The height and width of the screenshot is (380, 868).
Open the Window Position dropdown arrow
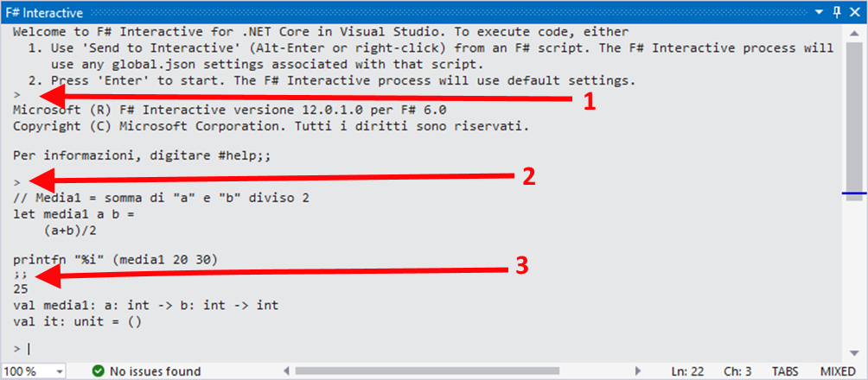(x=820, y=12)
